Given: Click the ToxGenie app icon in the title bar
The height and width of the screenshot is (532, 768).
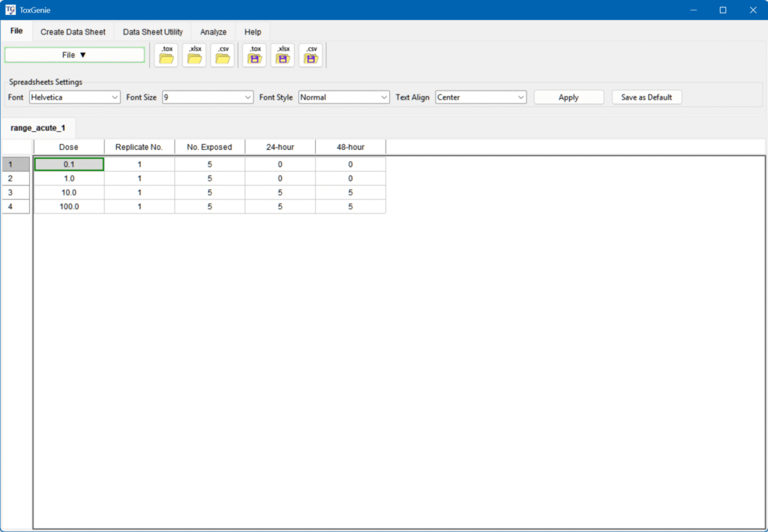Looking at the screenshot, I should pyautogui.click(x=10, y=10).
